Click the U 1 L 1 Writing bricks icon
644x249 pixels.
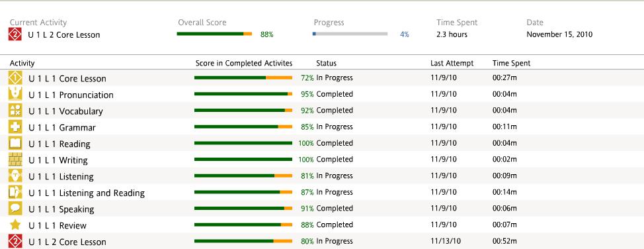pos(15,160)
